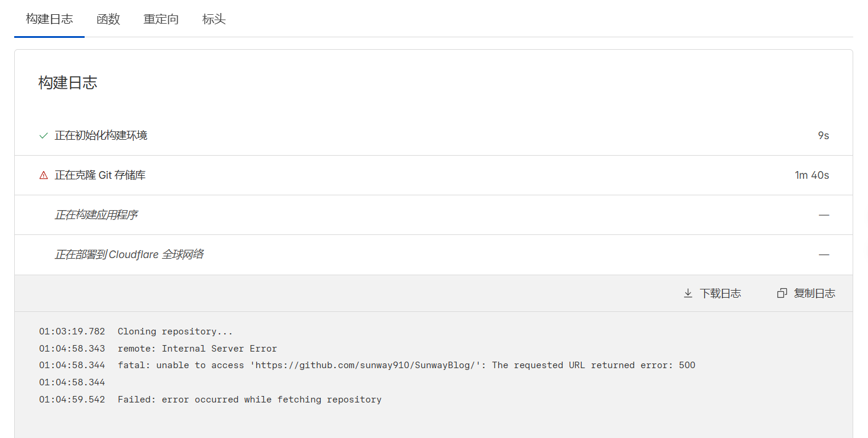The height and width of the screenshot is (438, 868).
Task: Click the 复制日志 button label
Action: tap(814, 294)
